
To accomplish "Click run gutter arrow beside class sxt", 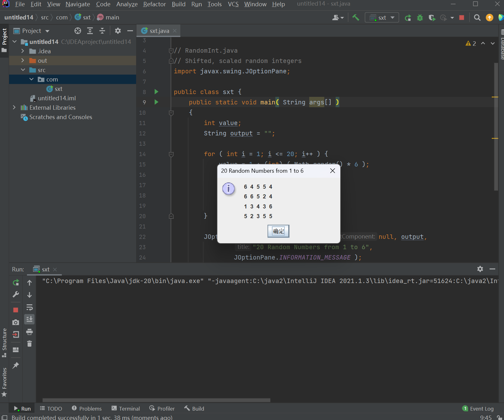I will click(x=156, y=92).
